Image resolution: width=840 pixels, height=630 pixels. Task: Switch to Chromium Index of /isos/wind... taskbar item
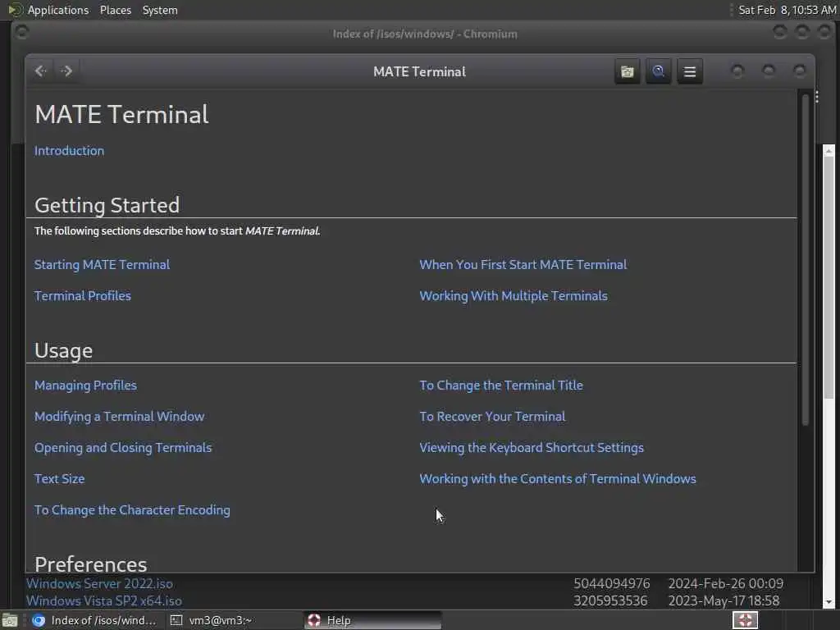click(x=95, y=620)
